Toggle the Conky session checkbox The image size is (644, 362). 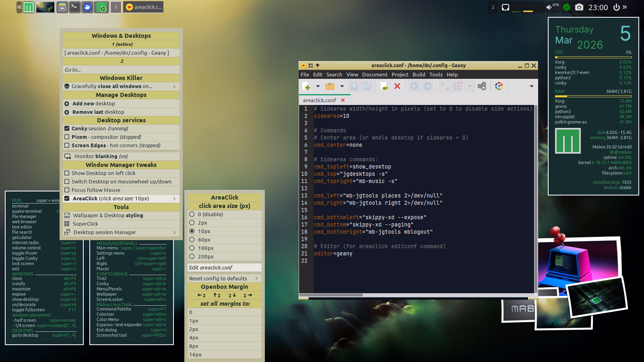(x=67, y=129)
